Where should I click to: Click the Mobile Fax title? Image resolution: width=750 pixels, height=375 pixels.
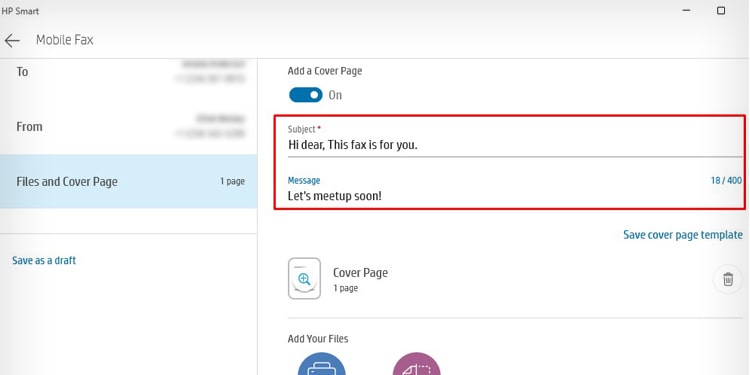point(65,40)
